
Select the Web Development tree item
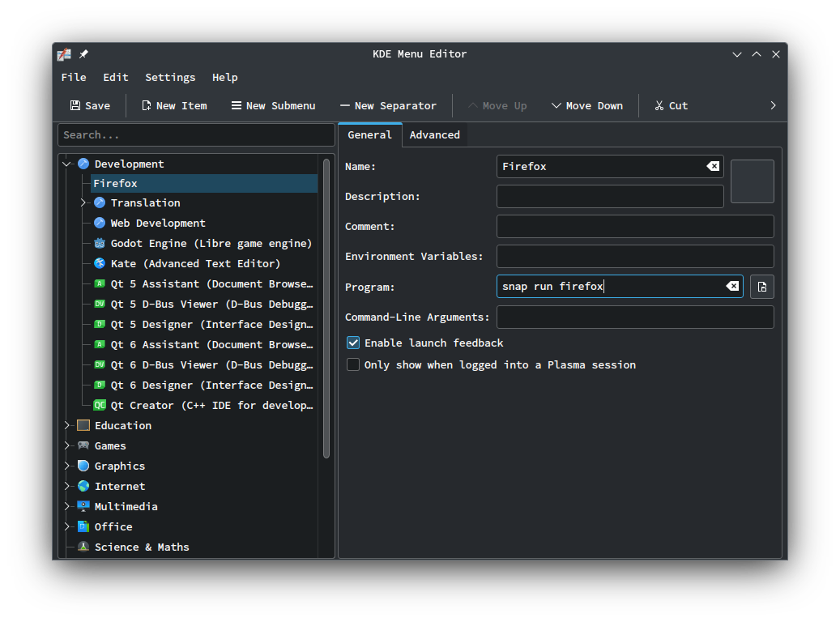[157, 223]
